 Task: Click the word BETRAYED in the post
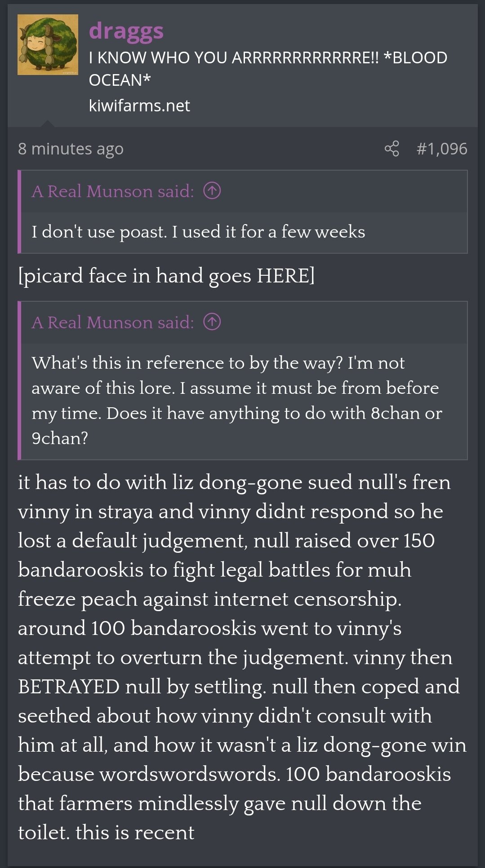69,687
